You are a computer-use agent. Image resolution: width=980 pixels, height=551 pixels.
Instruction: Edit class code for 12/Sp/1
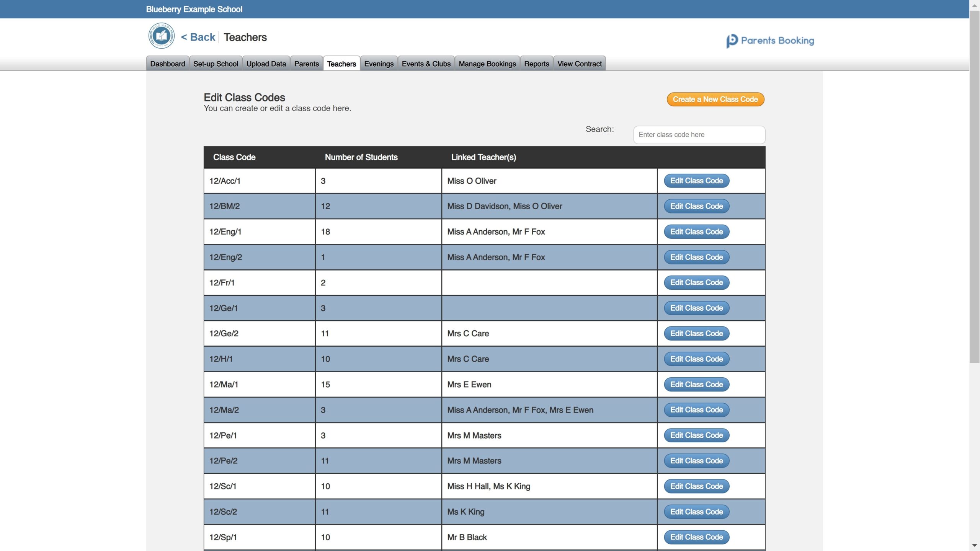pyautogui.click(x=696, y=537)
